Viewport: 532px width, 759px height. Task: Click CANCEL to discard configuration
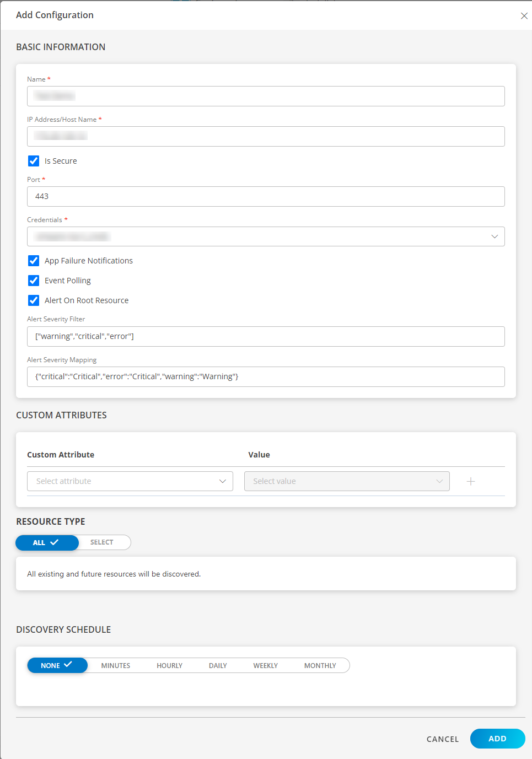pos(442,739)
